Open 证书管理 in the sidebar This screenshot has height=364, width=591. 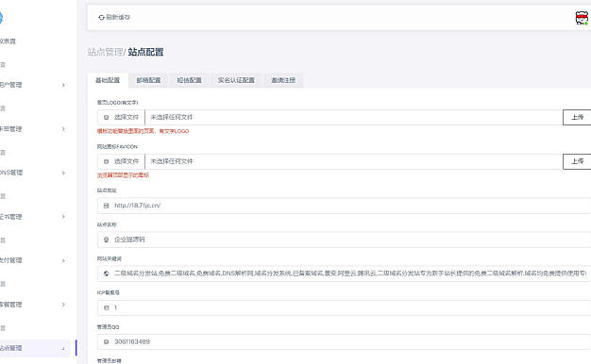pos(11,217)
